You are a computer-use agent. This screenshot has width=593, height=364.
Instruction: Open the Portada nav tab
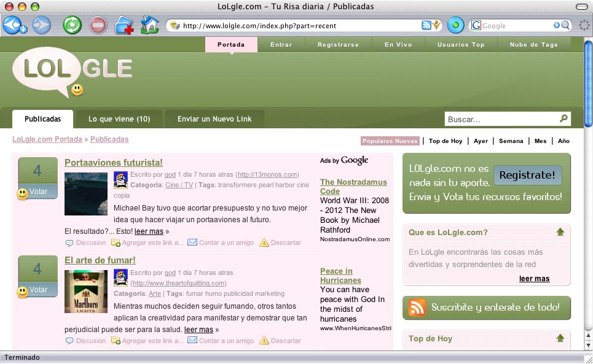pos(231,45)
